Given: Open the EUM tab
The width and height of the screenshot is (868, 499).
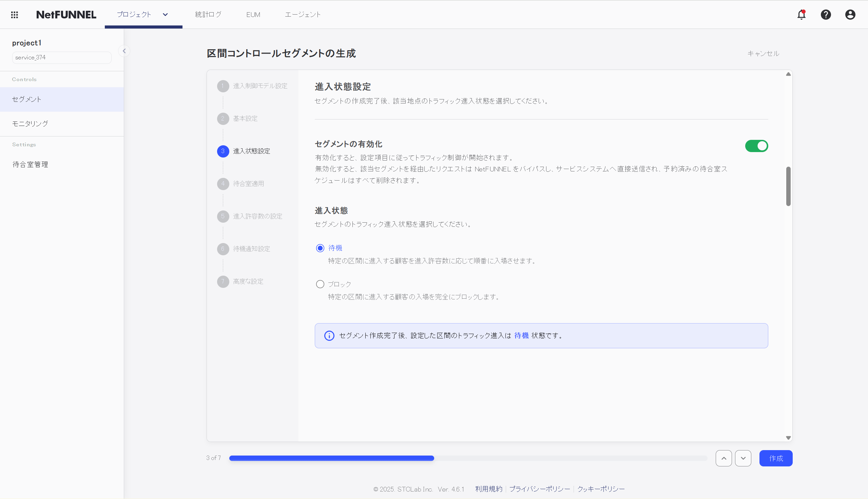Looking at the screenshot, I should tap(253, 14).
